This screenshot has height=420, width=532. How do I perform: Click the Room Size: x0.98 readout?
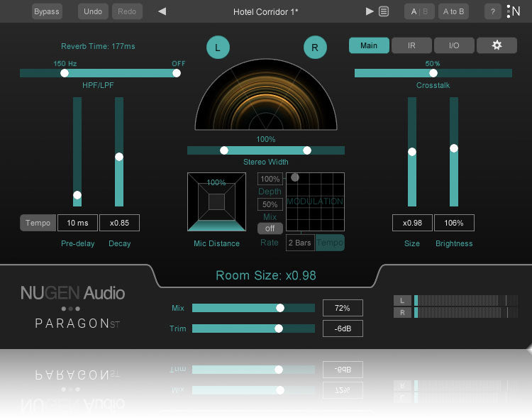[266, 275]
